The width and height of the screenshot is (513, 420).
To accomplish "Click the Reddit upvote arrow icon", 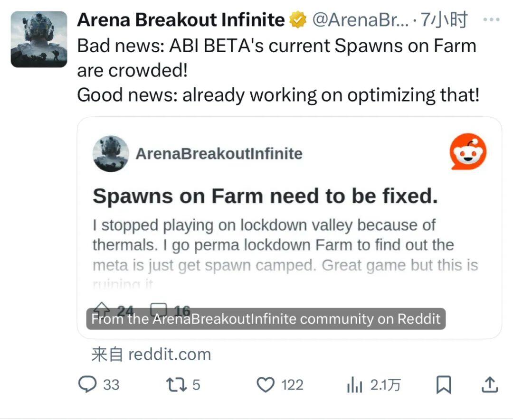I will pos(103,309).
